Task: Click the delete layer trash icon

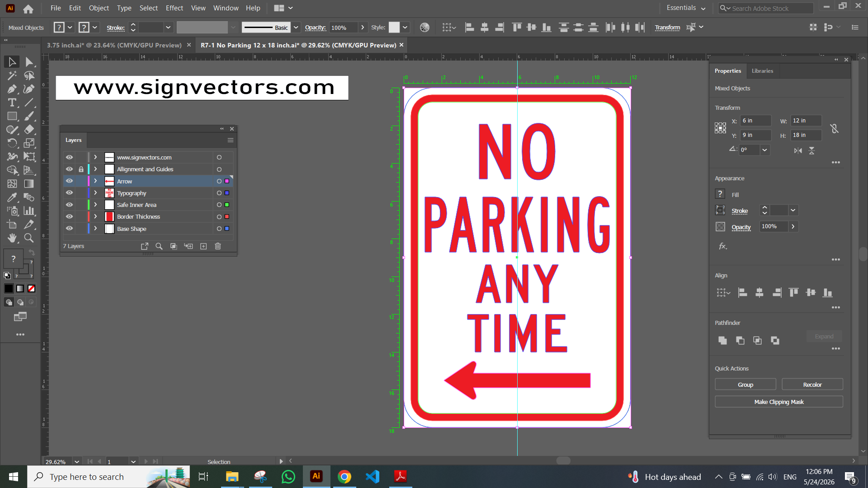Action: [x=218, y=246]
